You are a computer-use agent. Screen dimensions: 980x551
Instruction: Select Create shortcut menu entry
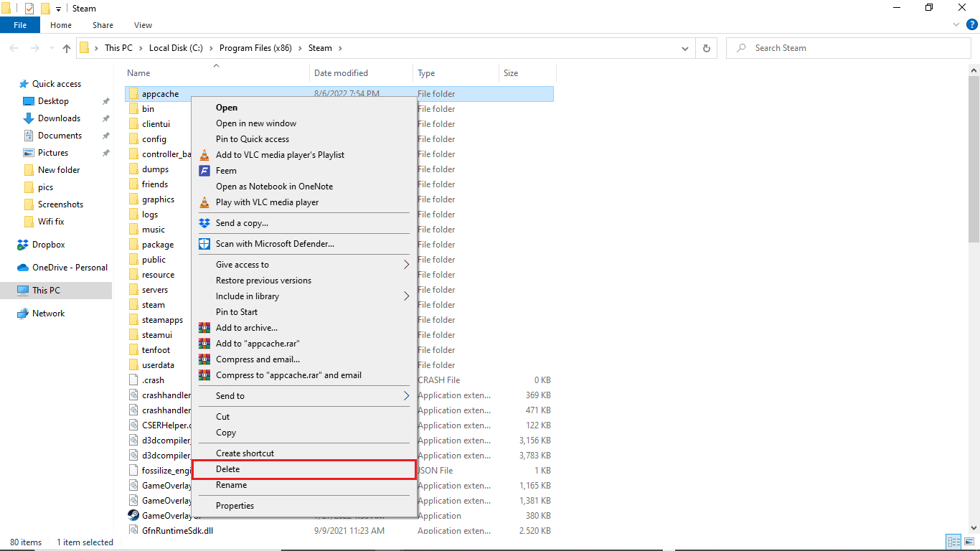point(304,453)
